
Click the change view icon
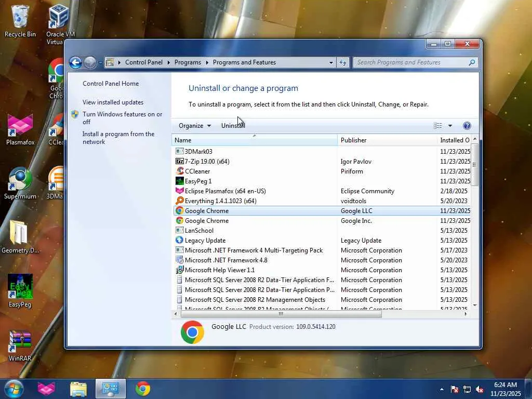(x=437, y=126)
